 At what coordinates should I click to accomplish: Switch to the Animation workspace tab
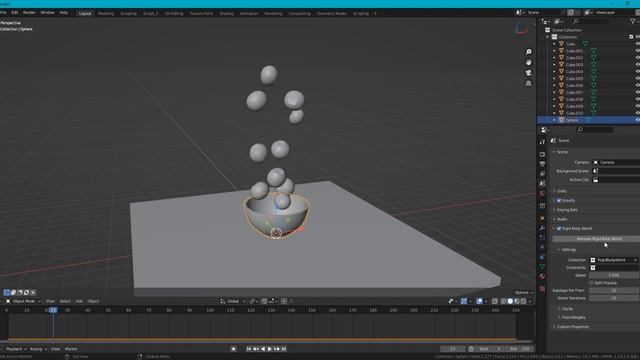pyautogui.click(x=249, y=13)
